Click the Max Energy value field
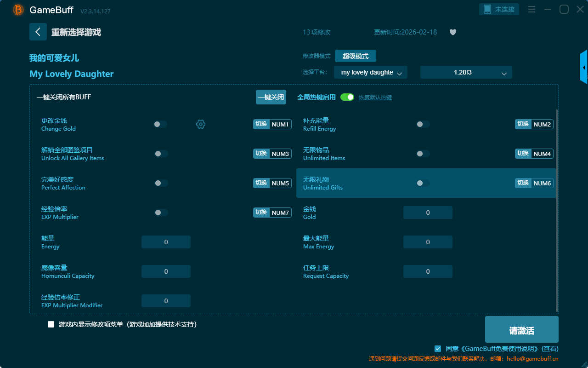 pyautogui.click(x=428, y=242)
